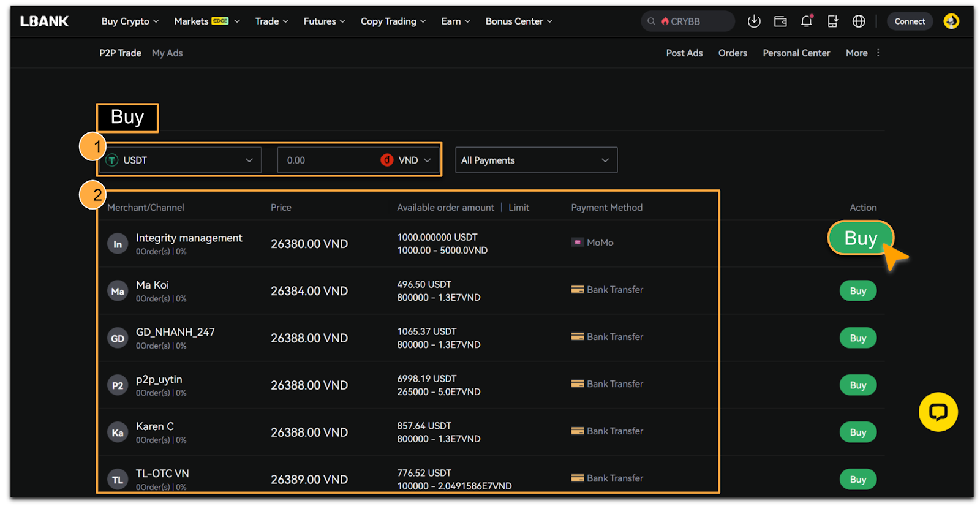Click the More vertical dots icon
Screen dimensions: 980x506
[x=878, y=53]
